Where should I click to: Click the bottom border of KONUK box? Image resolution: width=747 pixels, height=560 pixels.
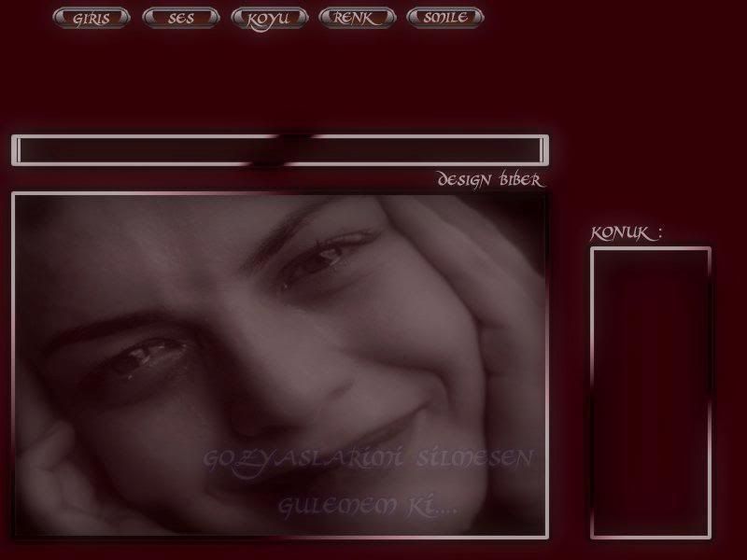[x=651, y=537]
